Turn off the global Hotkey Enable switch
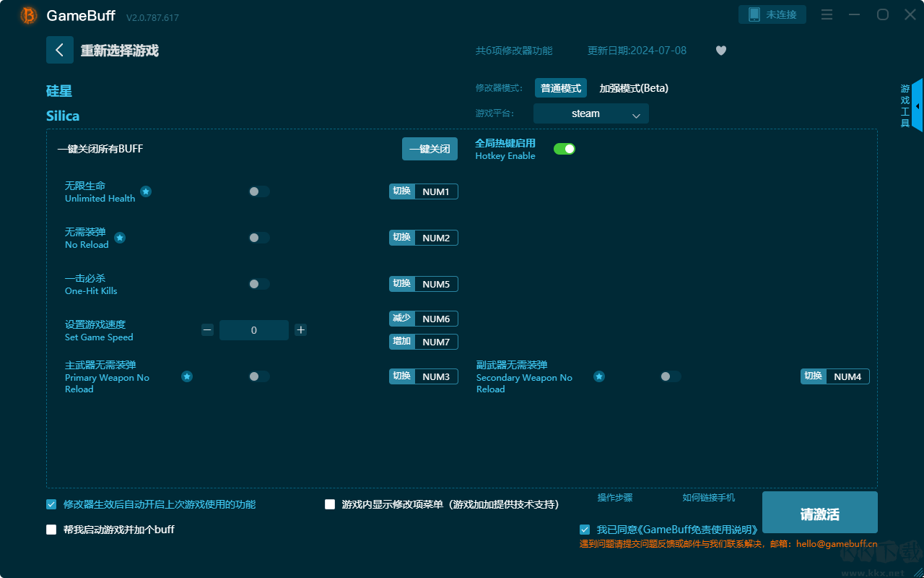This screenshot has height=578, width=924. click(565, 149)
